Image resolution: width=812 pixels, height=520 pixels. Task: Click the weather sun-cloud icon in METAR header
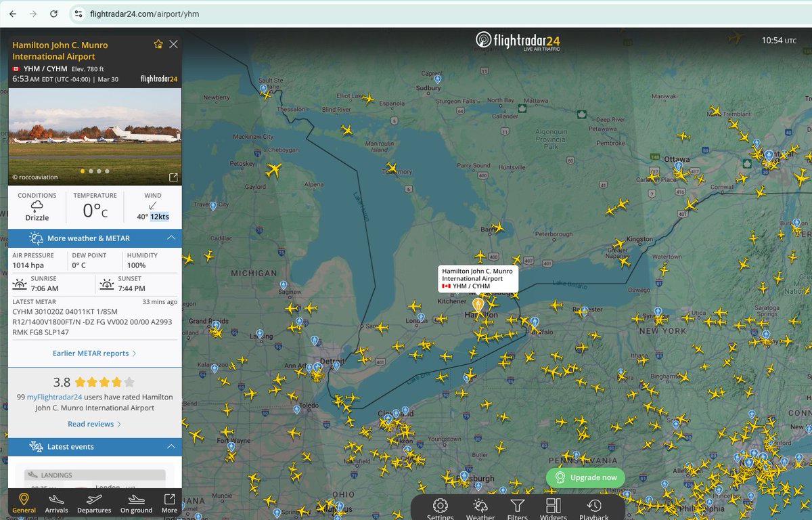click(x=36, y=238)
